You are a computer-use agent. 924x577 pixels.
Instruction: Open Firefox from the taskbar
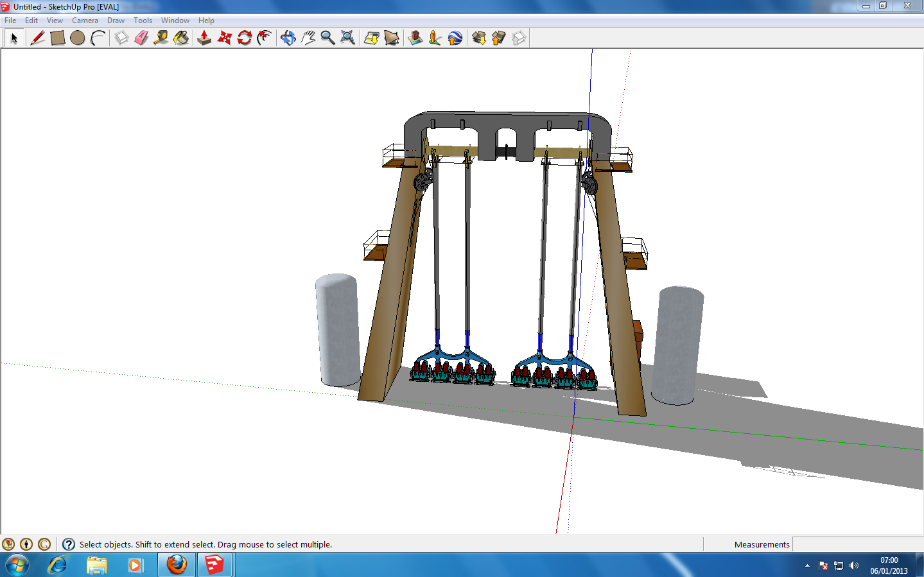point(177,565)
